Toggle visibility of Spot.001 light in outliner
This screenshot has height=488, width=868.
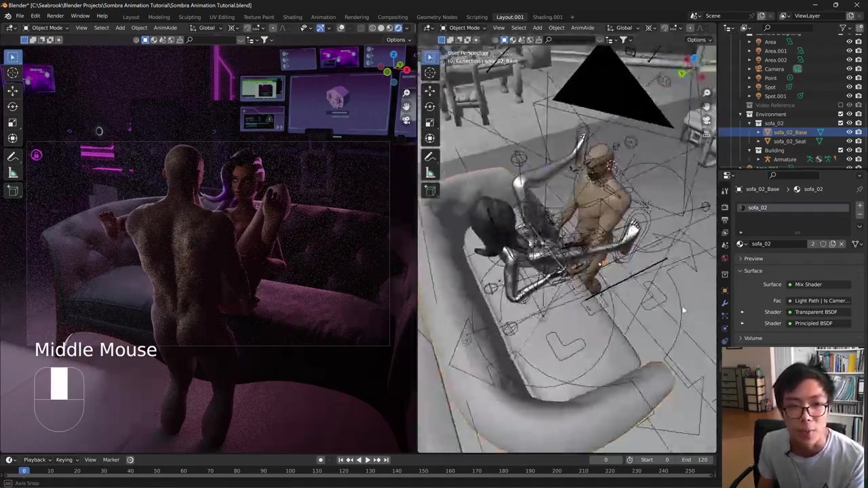849,96
